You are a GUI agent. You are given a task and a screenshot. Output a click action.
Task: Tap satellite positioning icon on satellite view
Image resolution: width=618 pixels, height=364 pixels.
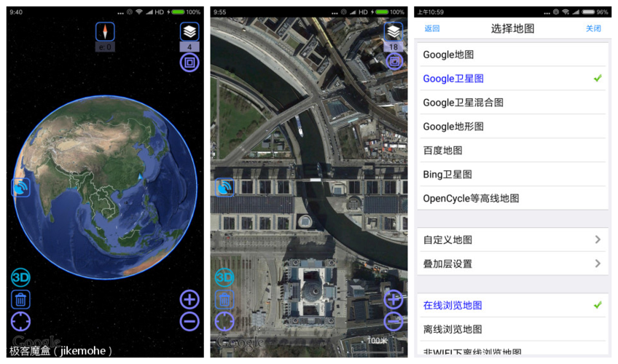coord(224,187)
